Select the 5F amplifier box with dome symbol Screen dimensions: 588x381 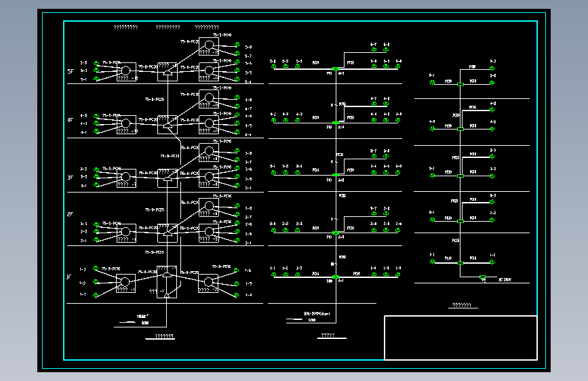[x=168, y=72]
